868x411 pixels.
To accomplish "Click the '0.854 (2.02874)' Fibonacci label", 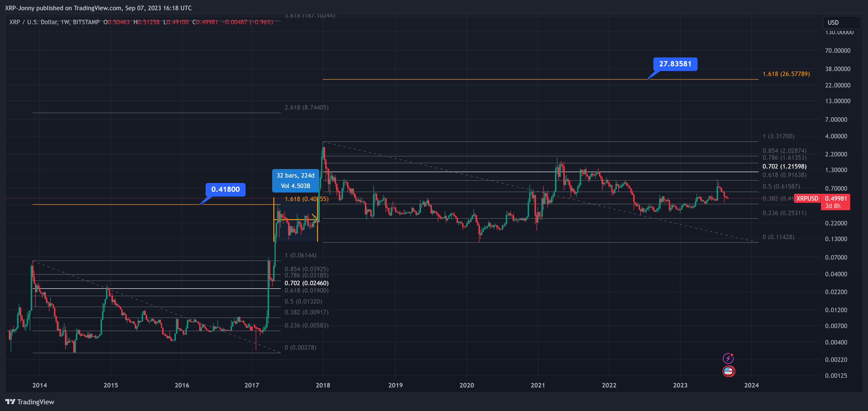I will (x=784, y=150).
